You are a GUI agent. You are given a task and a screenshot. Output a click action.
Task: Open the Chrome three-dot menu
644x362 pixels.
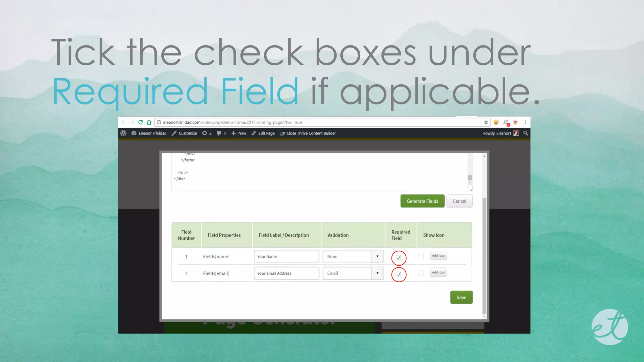525,122
